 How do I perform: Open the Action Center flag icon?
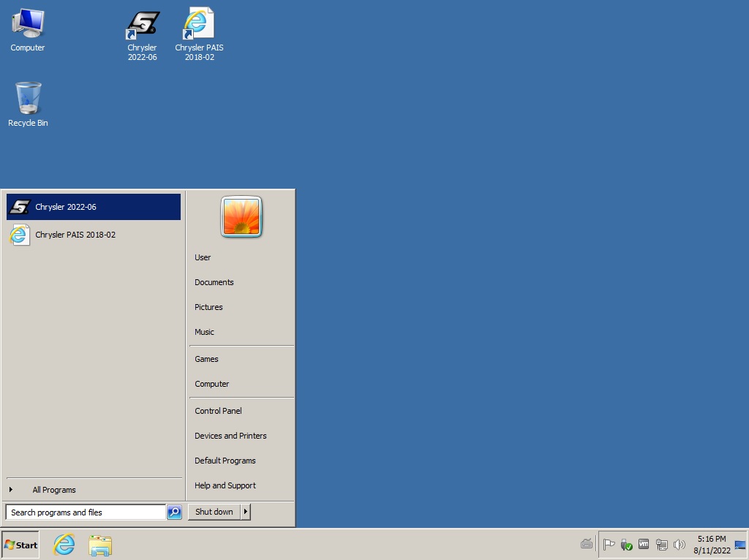609,544
